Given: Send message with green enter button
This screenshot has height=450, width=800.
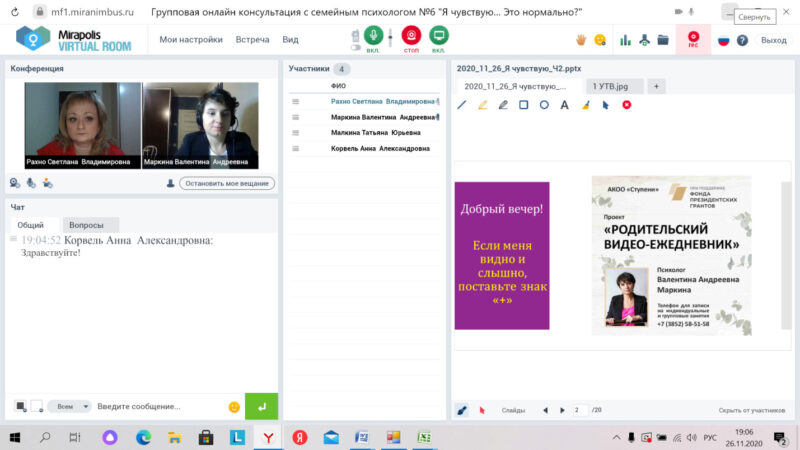Looking at the screenshot, I should point(261,407).
